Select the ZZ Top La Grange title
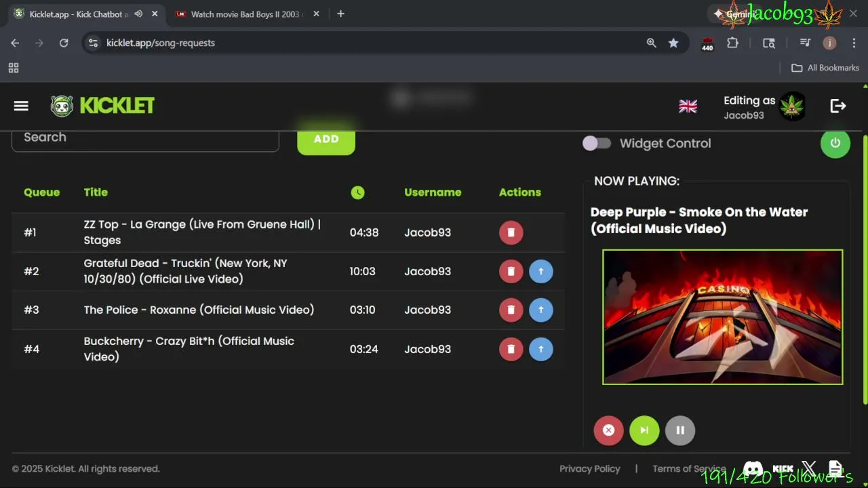Screen dimensions: 868x488 coord(202,232)
